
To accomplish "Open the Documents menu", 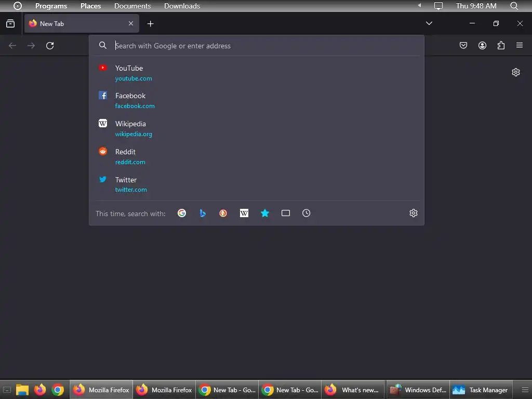I will tap(132, 6).
